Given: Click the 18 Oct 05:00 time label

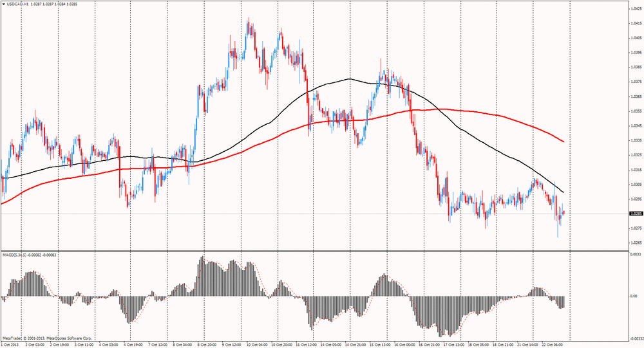Looking at the screenshot, I should tap(479, 345).
